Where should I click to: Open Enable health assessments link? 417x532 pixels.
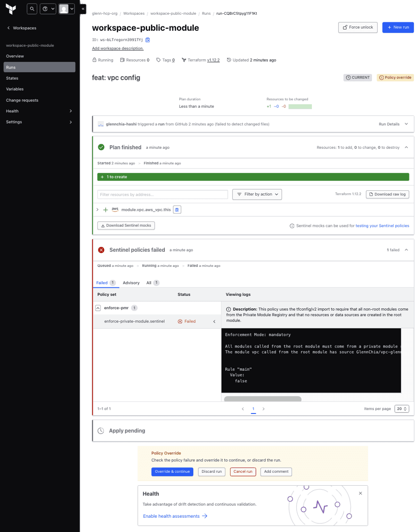(x=175, y=516)
